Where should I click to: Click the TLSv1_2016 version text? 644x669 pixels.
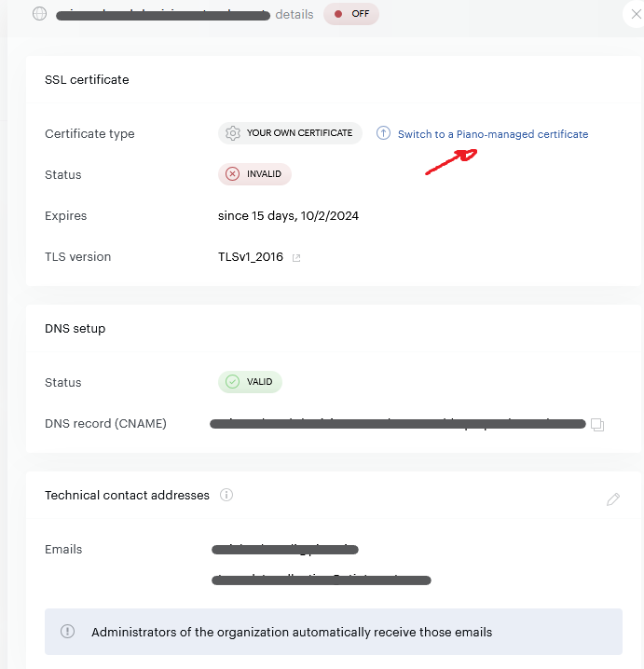(249, 257)
